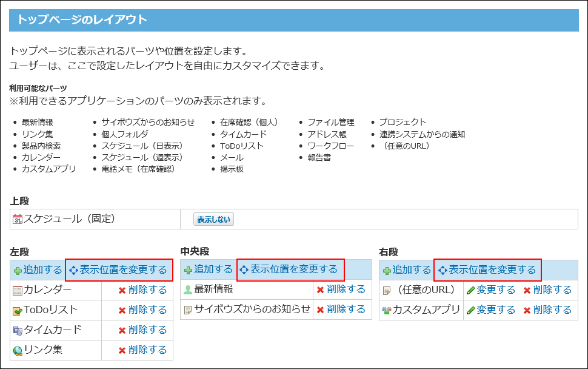Click the green pencil icon for （任意のURL）
This screenshot has width=588, height=369.
point(471,291)
